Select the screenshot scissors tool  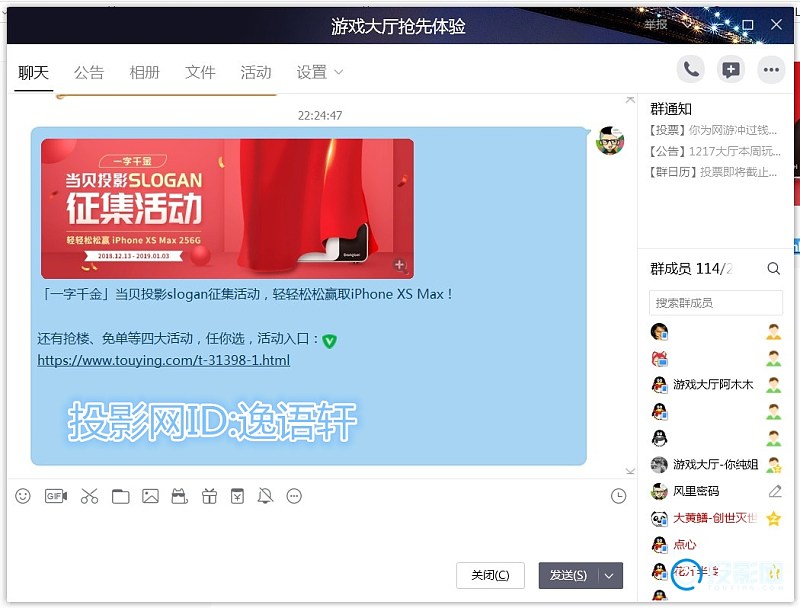(x=89, y=496)
